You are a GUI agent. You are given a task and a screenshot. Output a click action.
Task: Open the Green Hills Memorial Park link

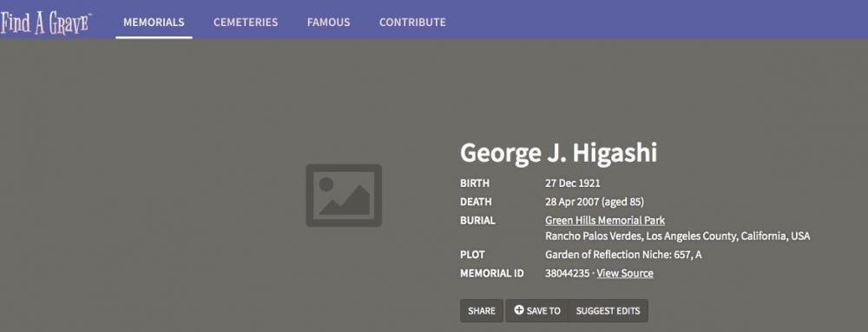coord(605,221)
